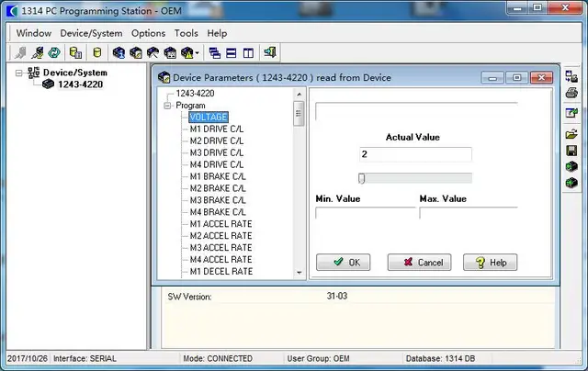Click the Max. Value field
The image size is (588, 371).
coord(469,213)
